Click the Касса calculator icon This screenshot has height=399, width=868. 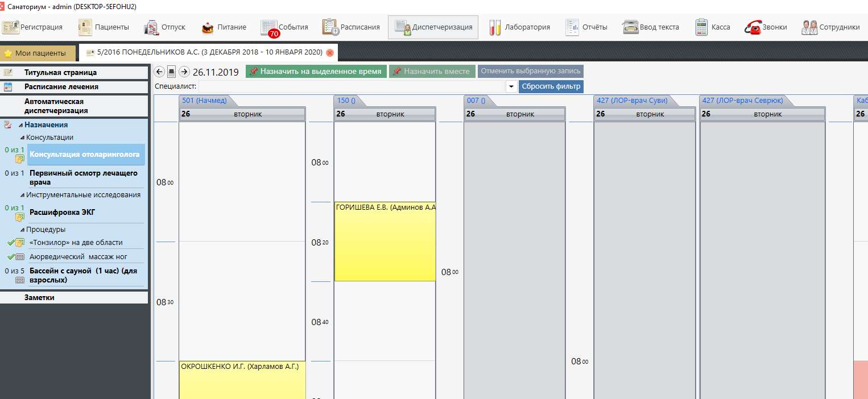click(x=701, y=27)
